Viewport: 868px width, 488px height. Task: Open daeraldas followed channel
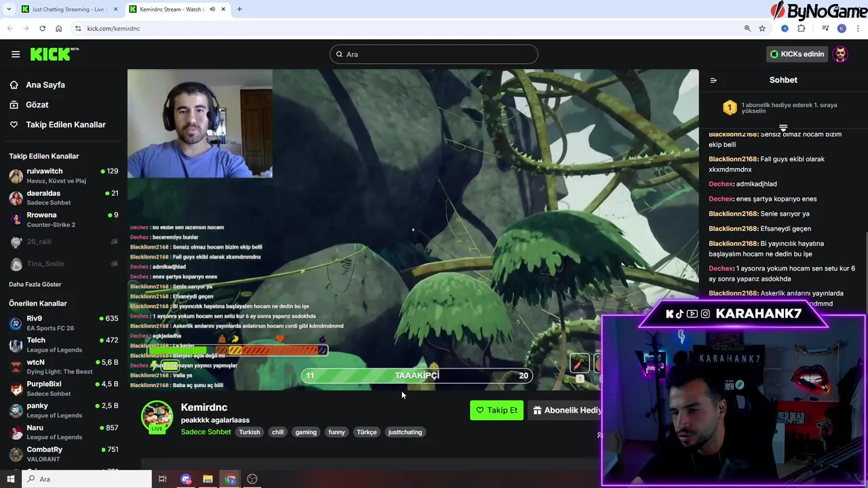click(64, 197)
